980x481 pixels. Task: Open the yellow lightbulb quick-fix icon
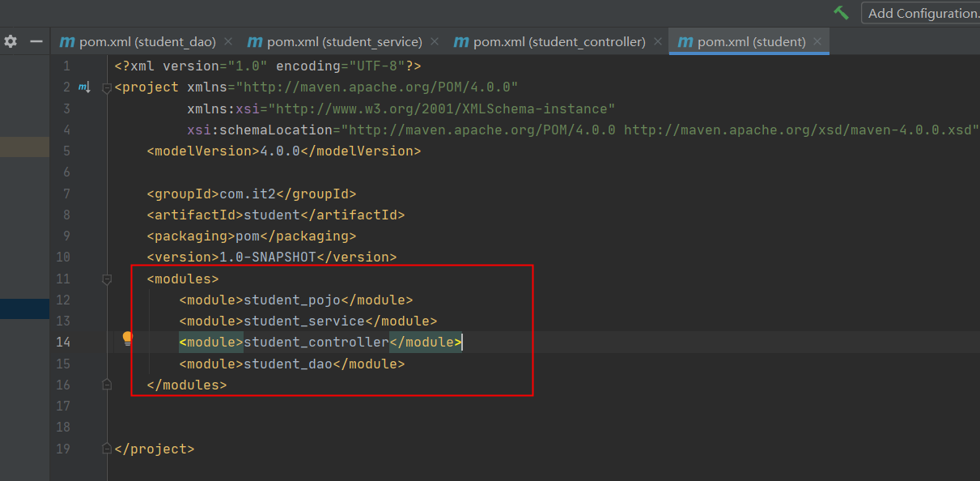tap(127, 339)
